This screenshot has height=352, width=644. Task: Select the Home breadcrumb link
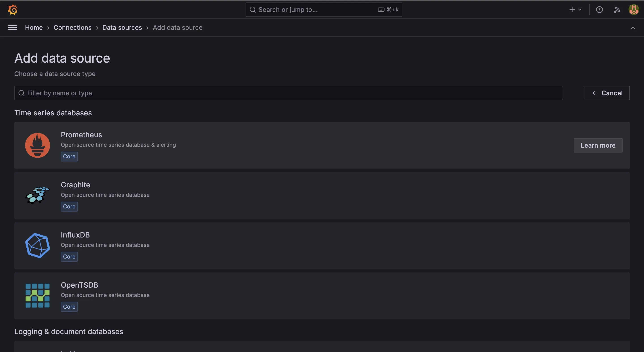34,27
